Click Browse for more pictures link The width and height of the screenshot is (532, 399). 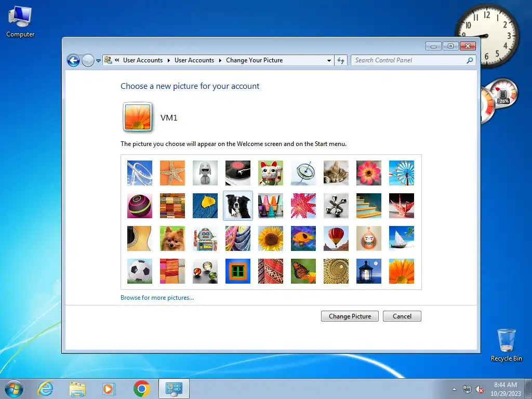pyautogui.click(x=157, y=298)
